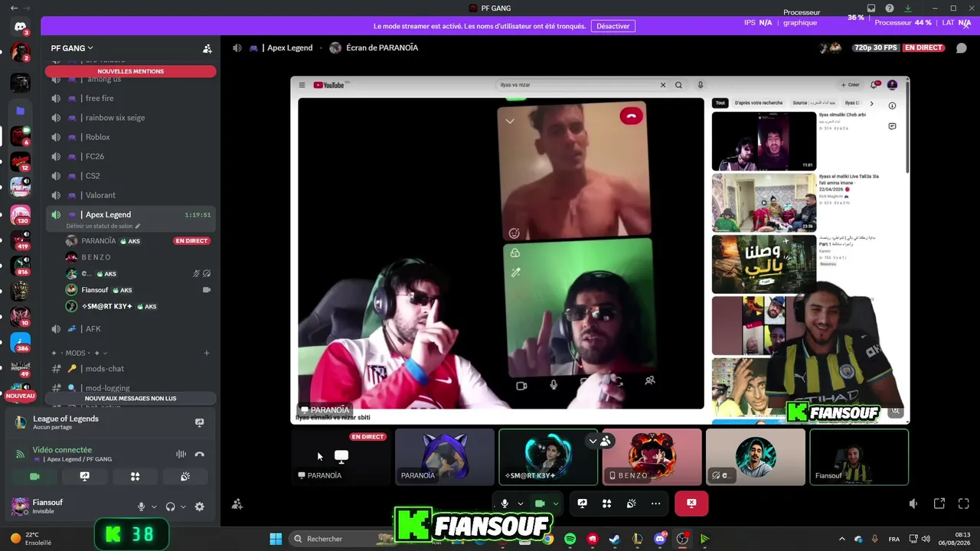The width and height of the screenshot is (980, 551).
Task: Open the server invite icon beside PF GANG
Action: (207, 48)
